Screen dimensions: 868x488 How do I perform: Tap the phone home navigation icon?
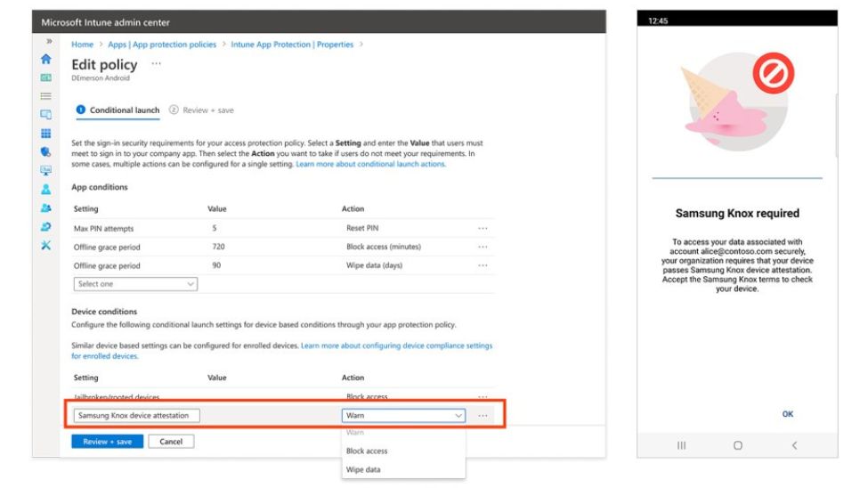pyautogui.click(x=737, y=445)
